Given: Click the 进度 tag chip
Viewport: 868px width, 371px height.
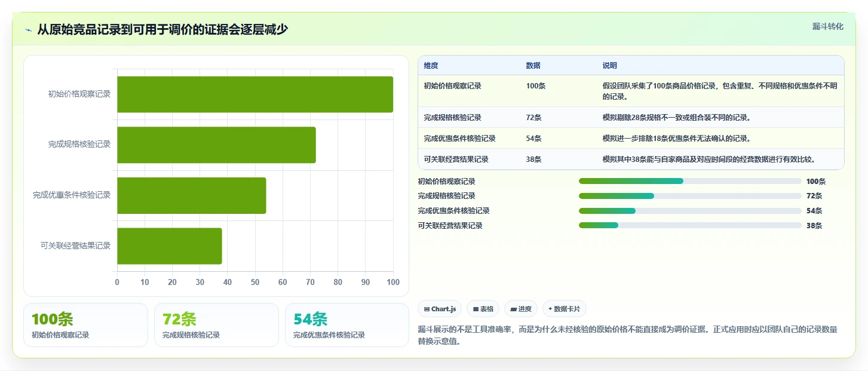Looking at the screenshot, I should pos(521,309).
